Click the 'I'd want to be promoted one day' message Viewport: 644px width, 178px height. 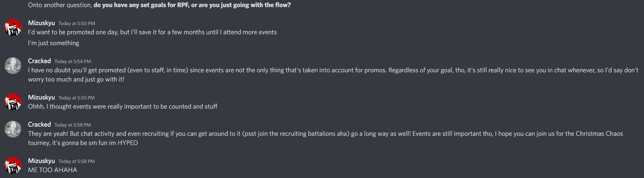[152, 32]
